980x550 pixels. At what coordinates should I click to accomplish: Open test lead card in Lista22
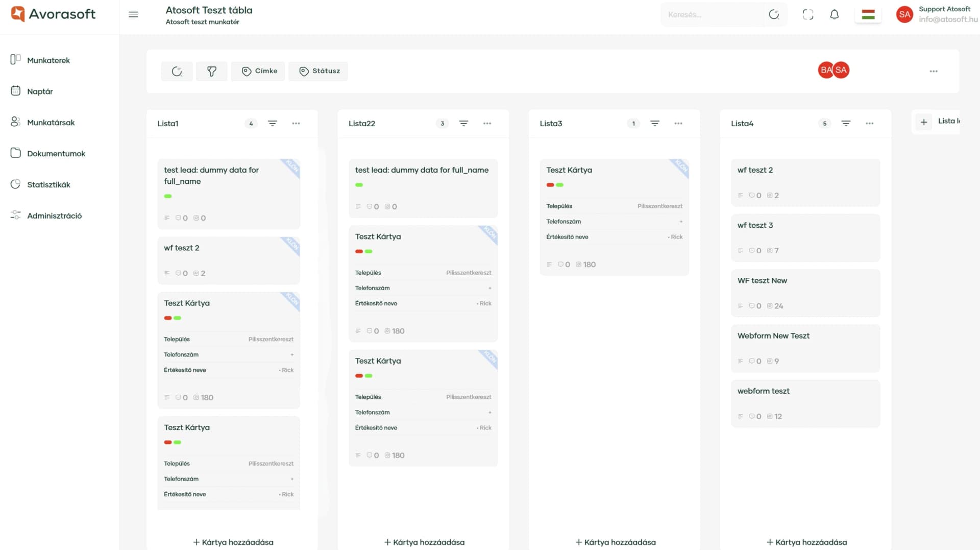coord(423,188)
